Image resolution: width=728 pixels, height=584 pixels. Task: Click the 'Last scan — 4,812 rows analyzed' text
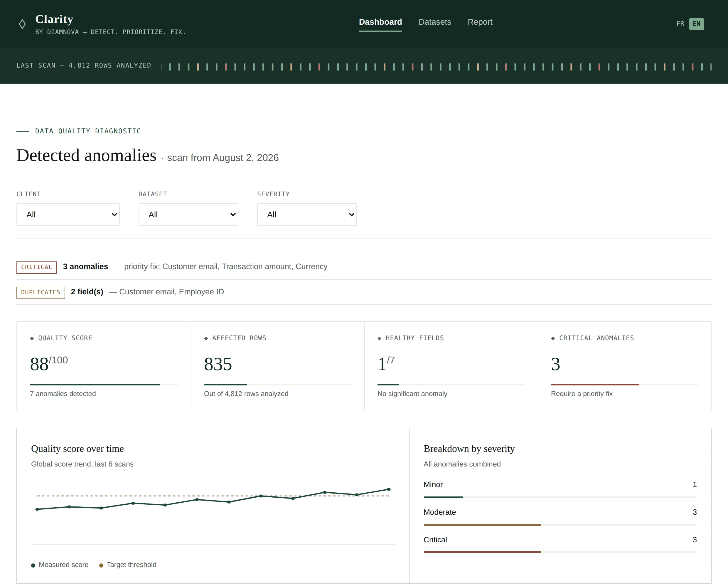(84, 66)
